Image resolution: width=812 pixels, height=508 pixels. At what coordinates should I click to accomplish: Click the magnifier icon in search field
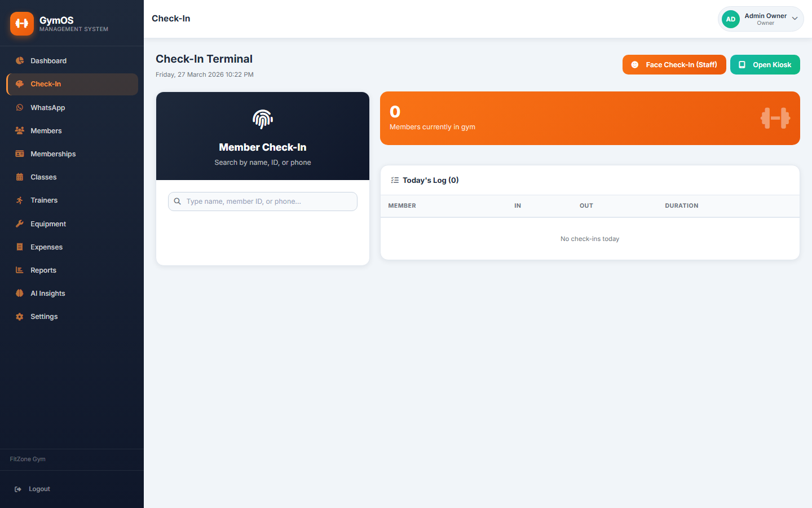point(177,202)
